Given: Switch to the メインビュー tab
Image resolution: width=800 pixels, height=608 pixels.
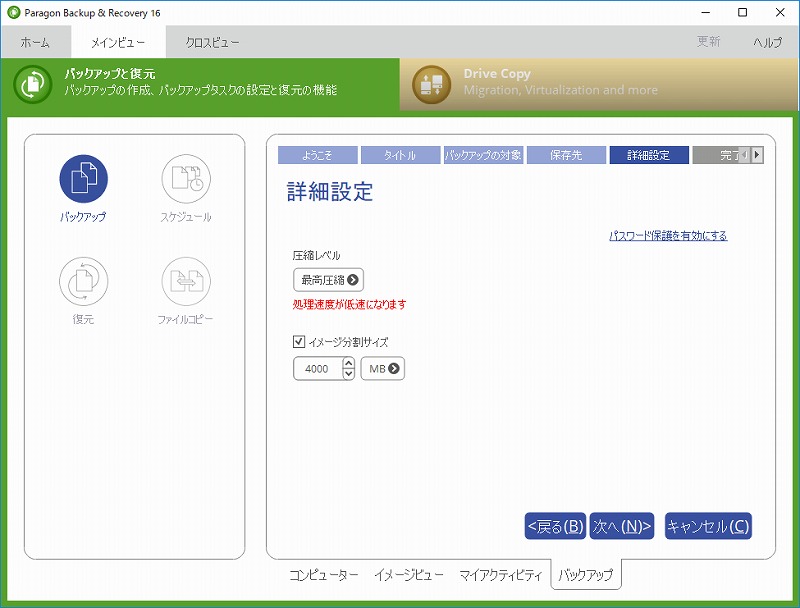Looking at the screenshot, I should tap(118, 42).
